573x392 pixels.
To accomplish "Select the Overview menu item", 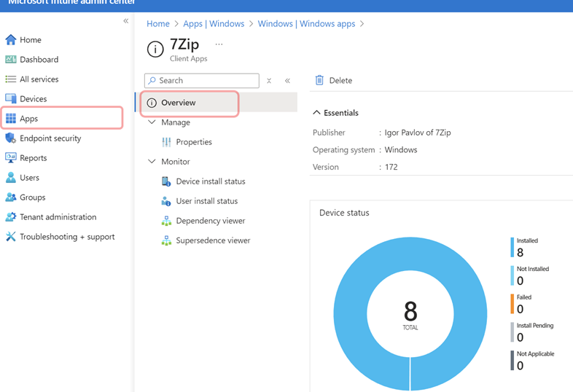I will coord(217,102).
